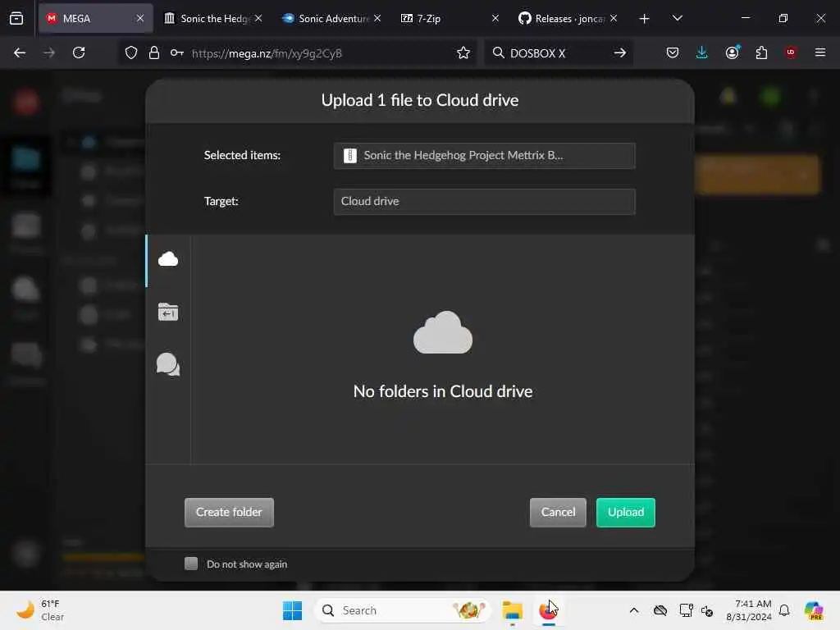Close the MEGA tab
This screenshot has width=840, height=630.
click(139, 18)
